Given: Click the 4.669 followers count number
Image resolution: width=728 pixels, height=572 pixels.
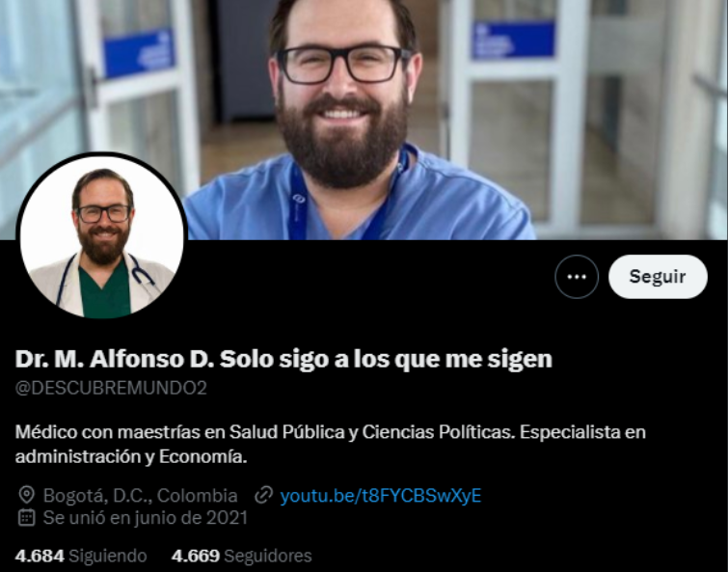Looking at the screenshot, I should coord(196,556).
